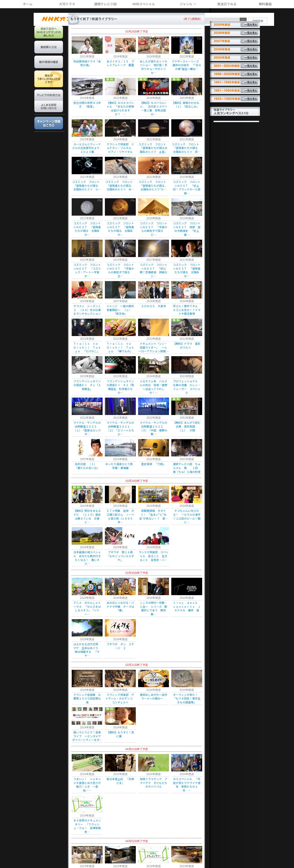This screenshot has width=294, height=868.
Task: Click the 【無料】ドラマ 星影のワルツ link
Action: pyautogui.click(x=187, y=345)
